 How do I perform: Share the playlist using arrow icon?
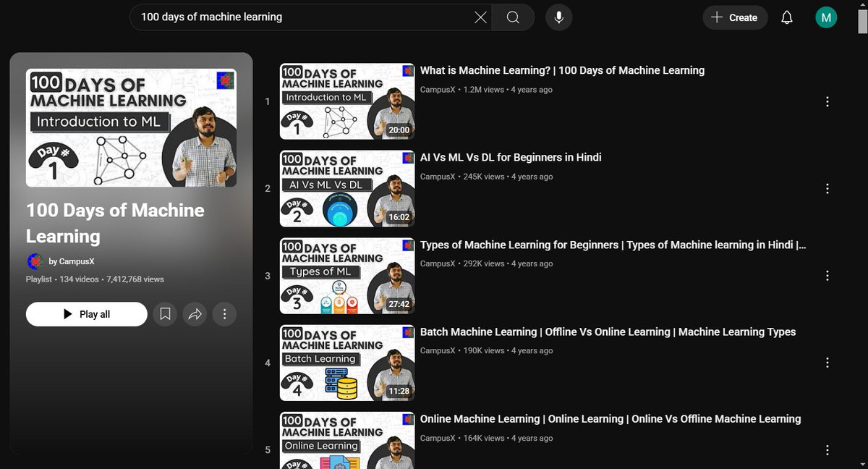tap(195, 314)
